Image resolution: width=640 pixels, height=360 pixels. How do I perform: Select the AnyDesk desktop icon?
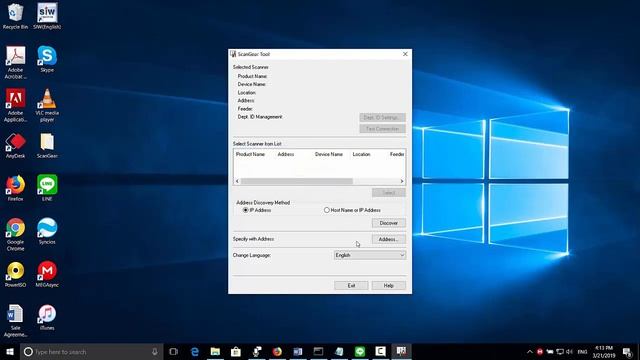pyautogui.click(x=15, y=146)
